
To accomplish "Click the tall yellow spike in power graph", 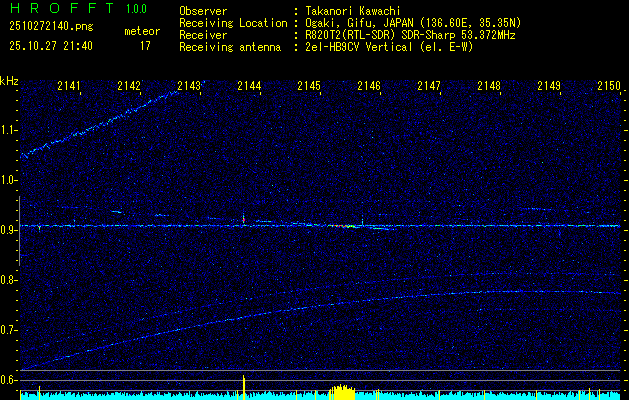I will [244, 385].
